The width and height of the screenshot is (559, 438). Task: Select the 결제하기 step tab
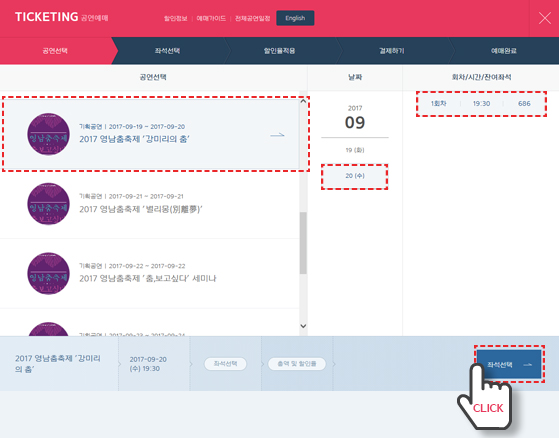(391, 51)
